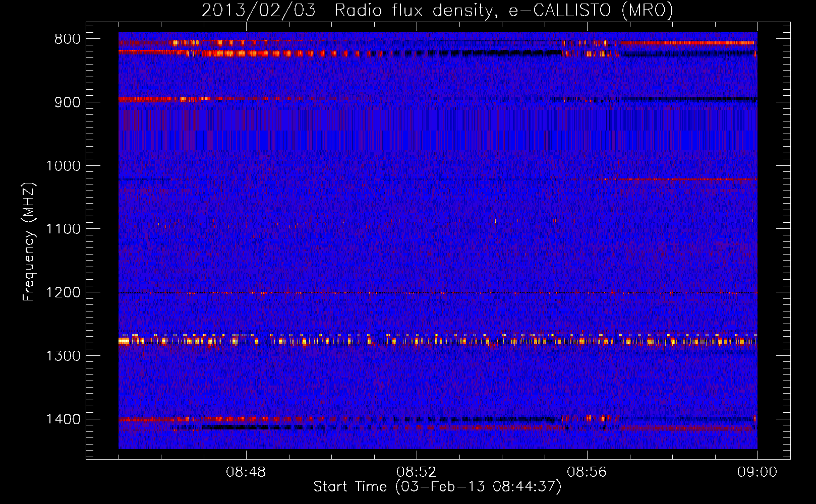Click the 09:00 time tick label
Screen dimensions: 816x504
tap(757, 472)
